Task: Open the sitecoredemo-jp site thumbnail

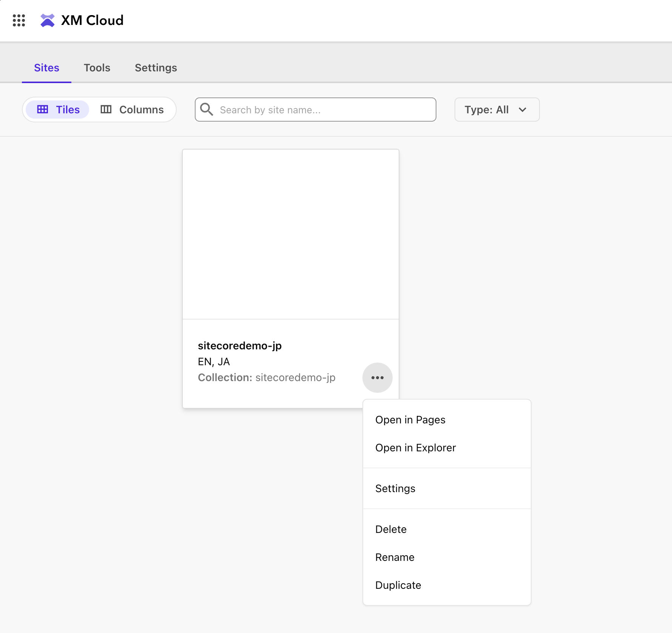Action: [291, 234]
